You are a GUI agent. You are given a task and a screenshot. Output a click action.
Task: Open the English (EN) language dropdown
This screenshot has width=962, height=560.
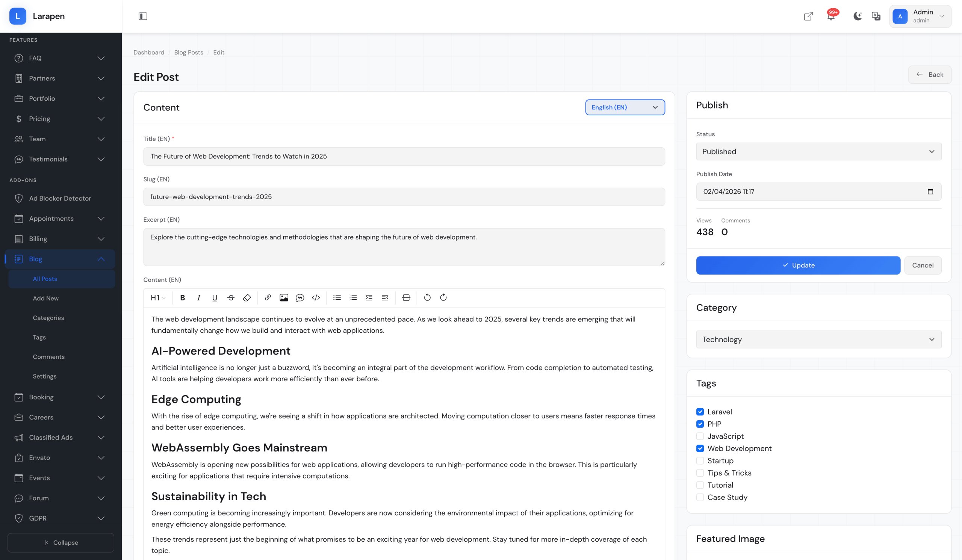click(625, 107)
